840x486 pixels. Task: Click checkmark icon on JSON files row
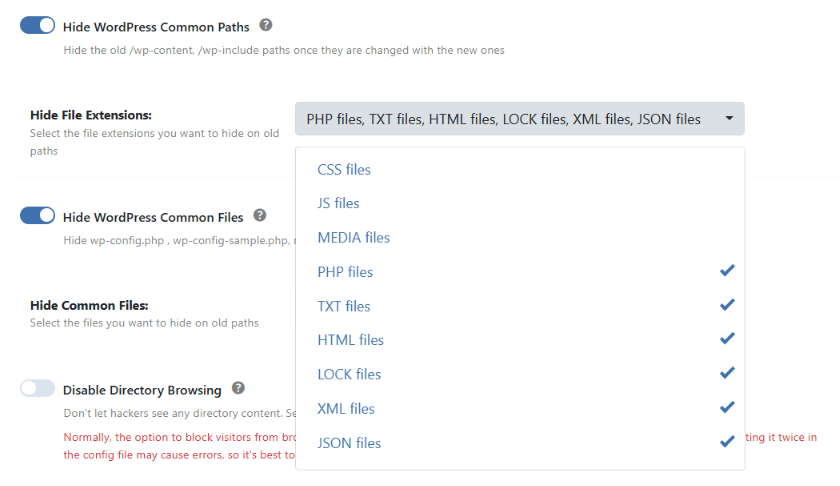point(727,441)
